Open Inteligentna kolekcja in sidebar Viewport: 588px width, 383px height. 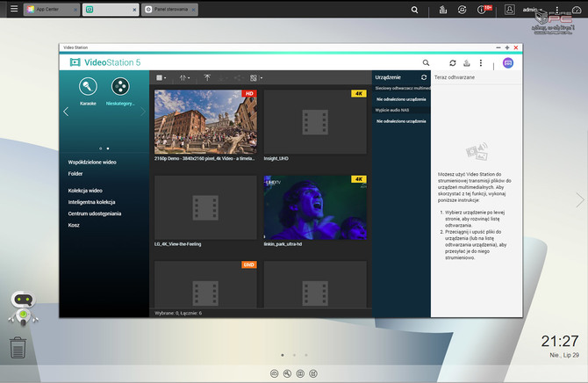pyautogui.click(x=91, y=202)
